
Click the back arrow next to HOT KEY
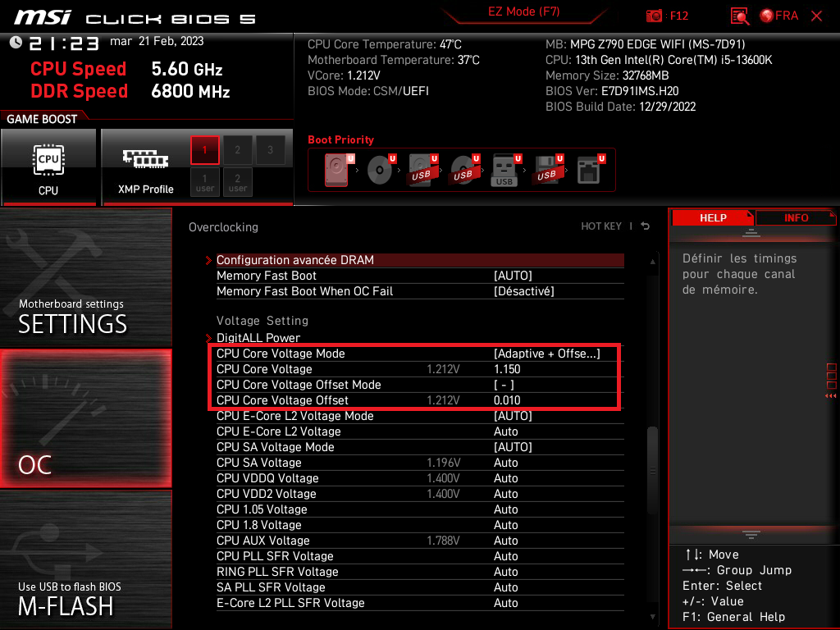[646, 226]
